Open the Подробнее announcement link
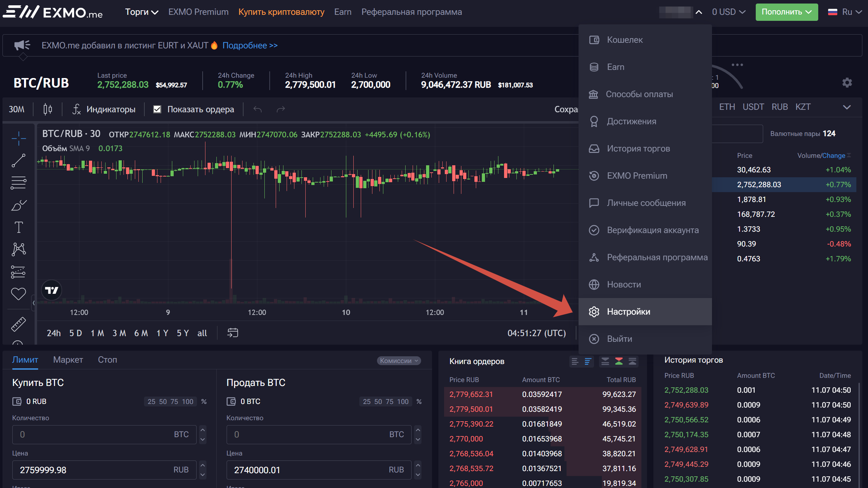 click(250, 45)
